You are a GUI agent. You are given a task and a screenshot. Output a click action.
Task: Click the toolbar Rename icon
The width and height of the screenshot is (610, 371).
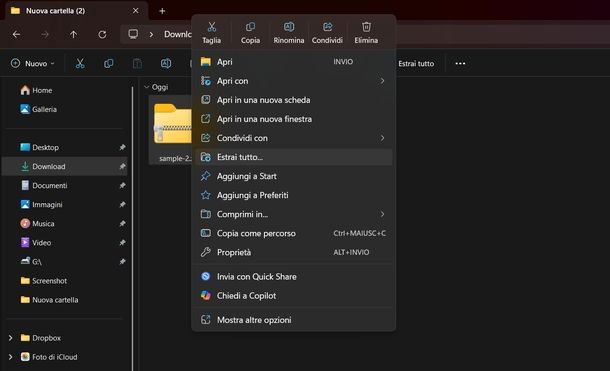tap(166, 63)
